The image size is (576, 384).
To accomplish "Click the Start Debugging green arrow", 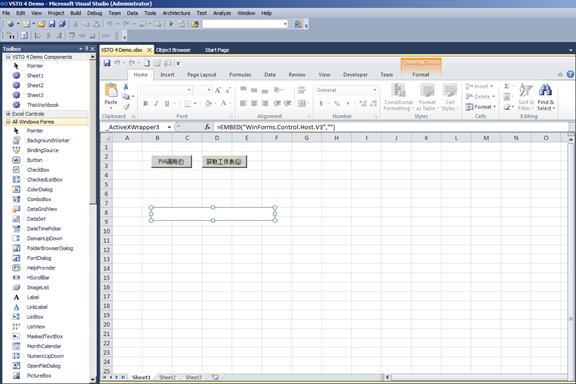I will pos(171,24).
